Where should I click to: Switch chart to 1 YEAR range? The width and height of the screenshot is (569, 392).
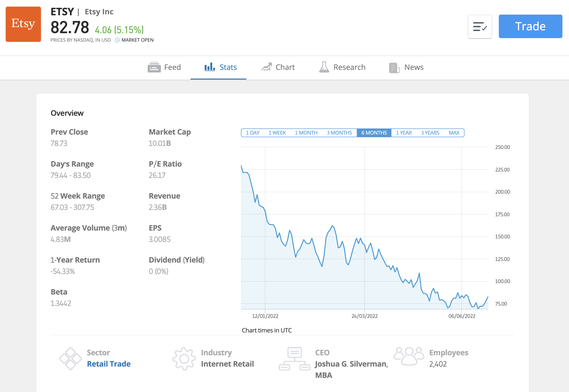[404, 133]
